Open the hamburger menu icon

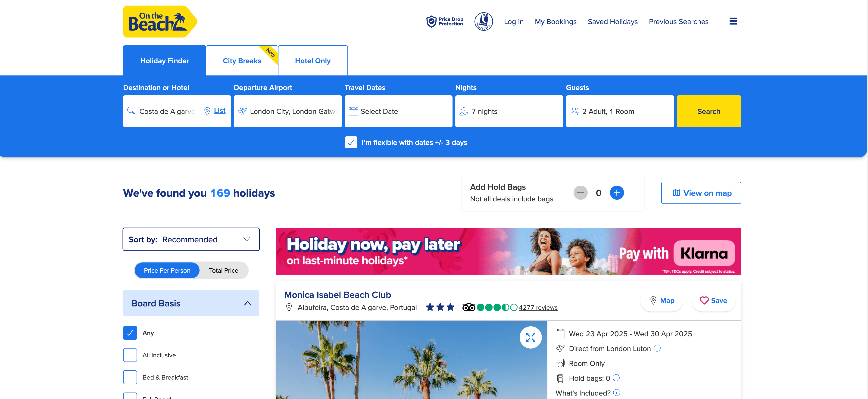[733, 21]
